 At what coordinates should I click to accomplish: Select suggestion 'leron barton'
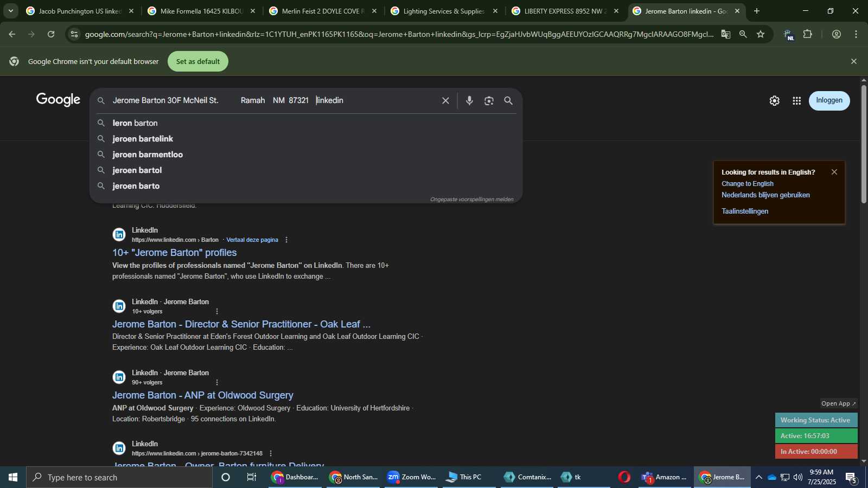coord(306,123)
